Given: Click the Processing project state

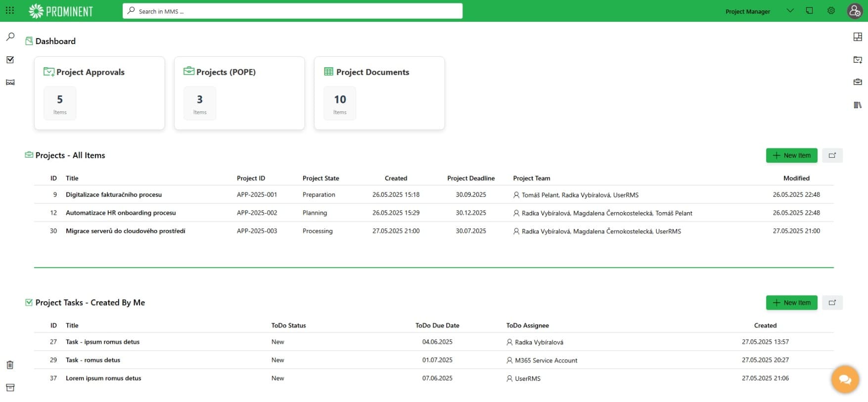Looking at the screenshot, I should 318,231.
